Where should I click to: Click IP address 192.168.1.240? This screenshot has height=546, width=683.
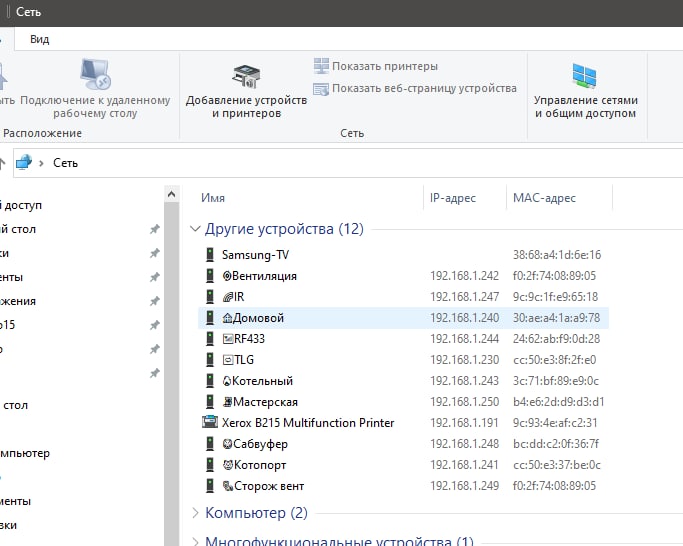464,318
